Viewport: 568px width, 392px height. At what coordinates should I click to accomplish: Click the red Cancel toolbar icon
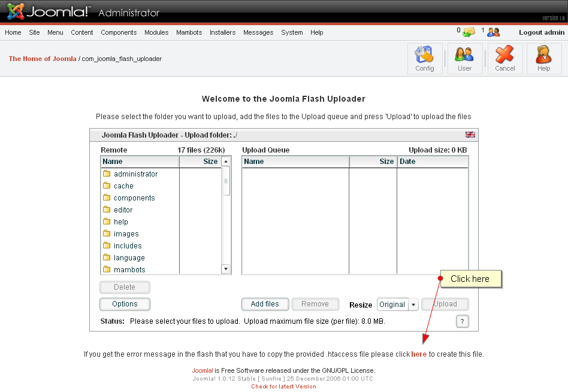click(x=505, y=59)
